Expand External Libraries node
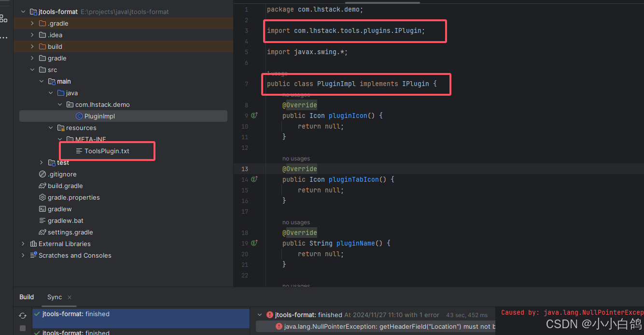 (23, 244)
